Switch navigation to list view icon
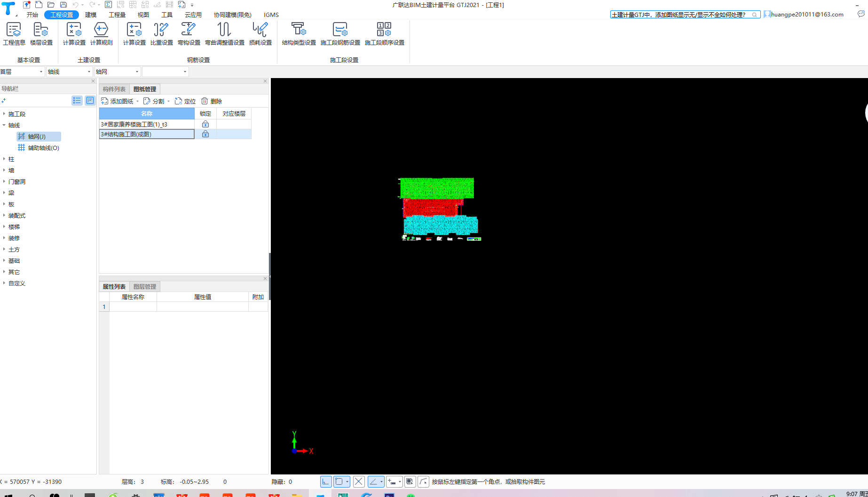Screen dimensions: 868x497 [77, 101]
